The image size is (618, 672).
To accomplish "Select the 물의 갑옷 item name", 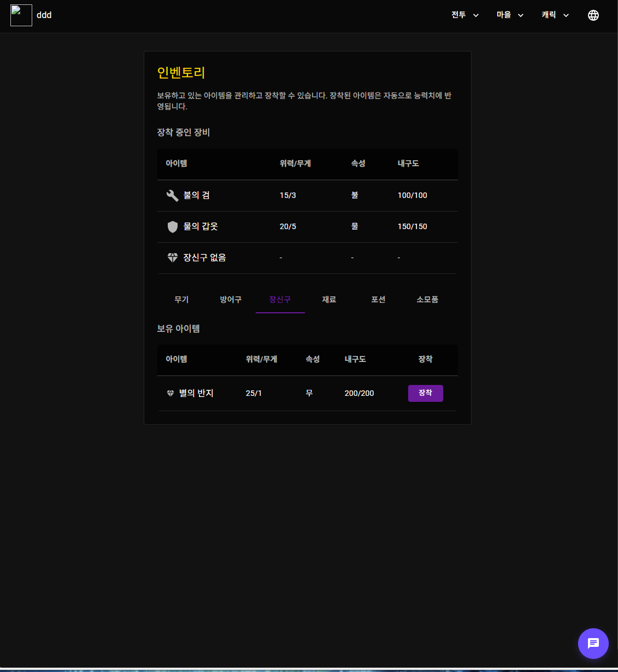I will [x=201, y=226].
